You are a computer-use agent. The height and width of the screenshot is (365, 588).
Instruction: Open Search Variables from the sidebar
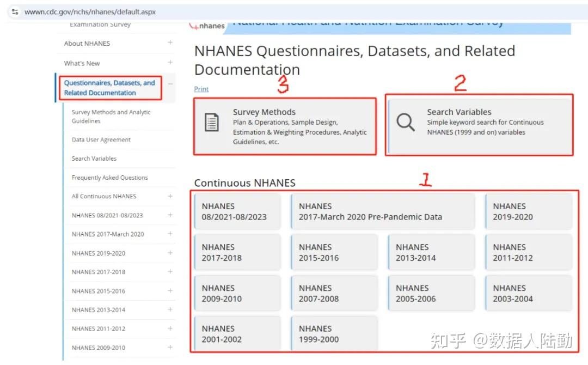click(x=95, y=158)
